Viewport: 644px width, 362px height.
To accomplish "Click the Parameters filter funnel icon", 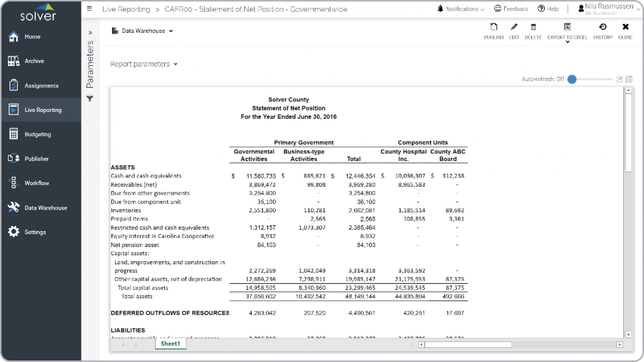I will pos(90,98).
